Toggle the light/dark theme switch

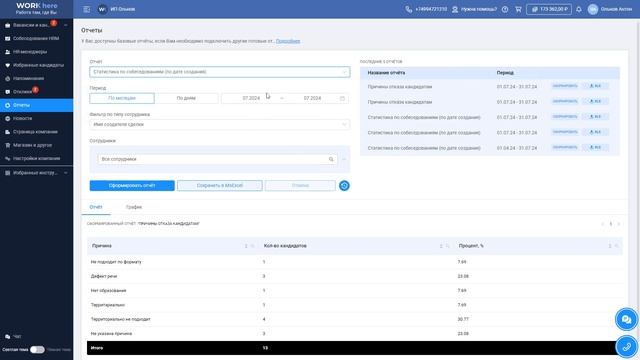click(x=37, y=350)
